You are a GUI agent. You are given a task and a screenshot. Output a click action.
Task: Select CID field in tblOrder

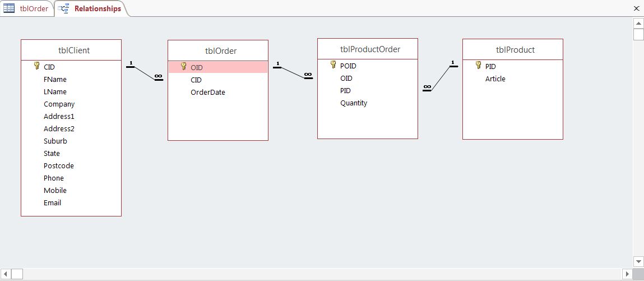[196, 80]
